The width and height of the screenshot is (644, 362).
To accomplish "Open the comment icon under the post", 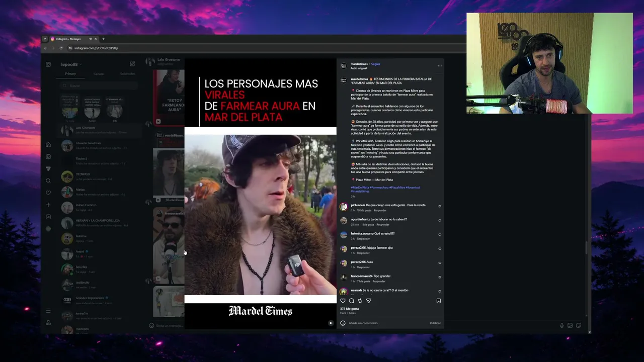I will 352,301.
